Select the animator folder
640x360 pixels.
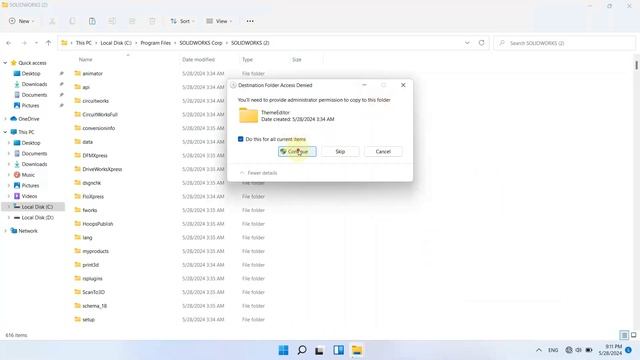(x=92, y=73)
